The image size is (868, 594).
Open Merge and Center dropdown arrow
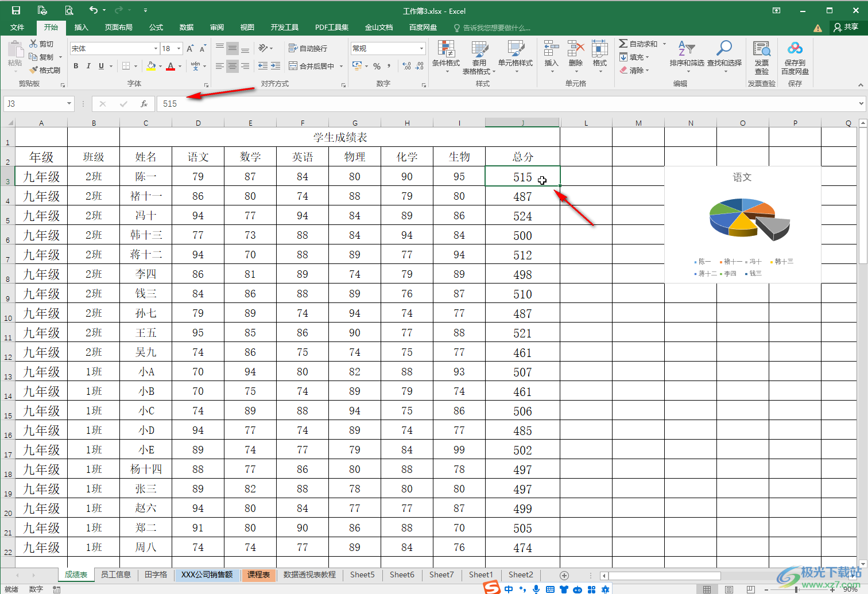click(x=341, y=66)
